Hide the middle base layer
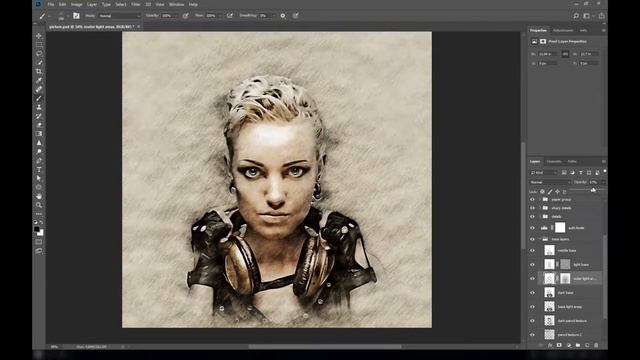The image size is (640, 360). (x=532, y=251)
